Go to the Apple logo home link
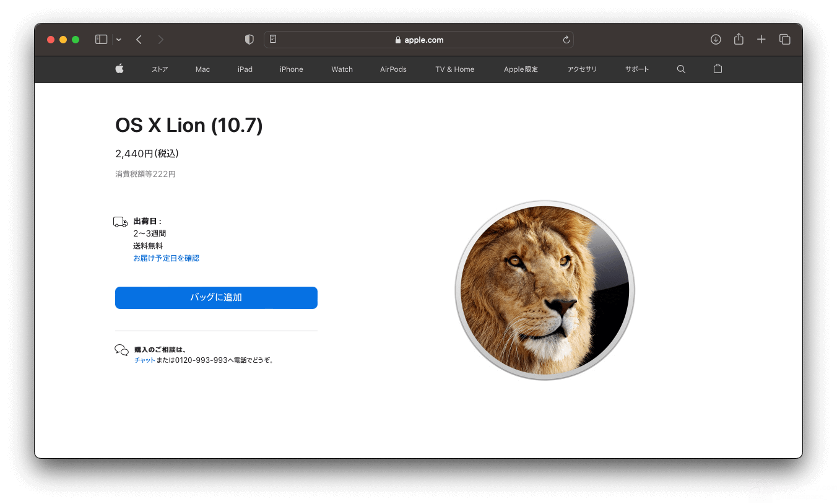Screen dimensions: 837x504 [x=119, y=69]
